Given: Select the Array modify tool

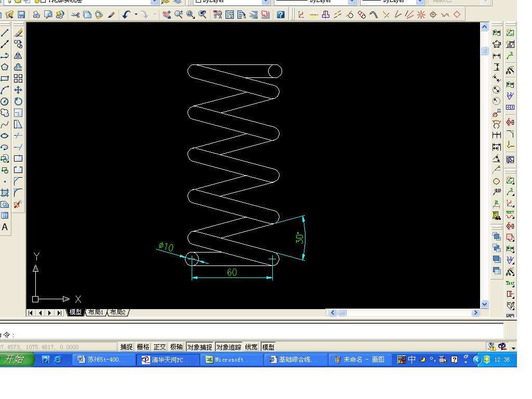Looking at the screenshot, I should click(x=18, y=79).
